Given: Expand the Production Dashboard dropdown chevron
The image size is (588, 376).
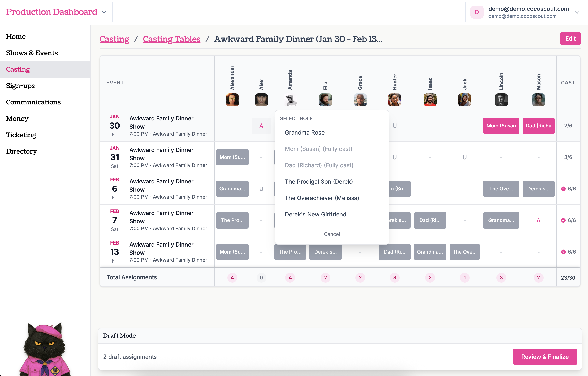Looking at the screenshot, I should coord(104,12).
